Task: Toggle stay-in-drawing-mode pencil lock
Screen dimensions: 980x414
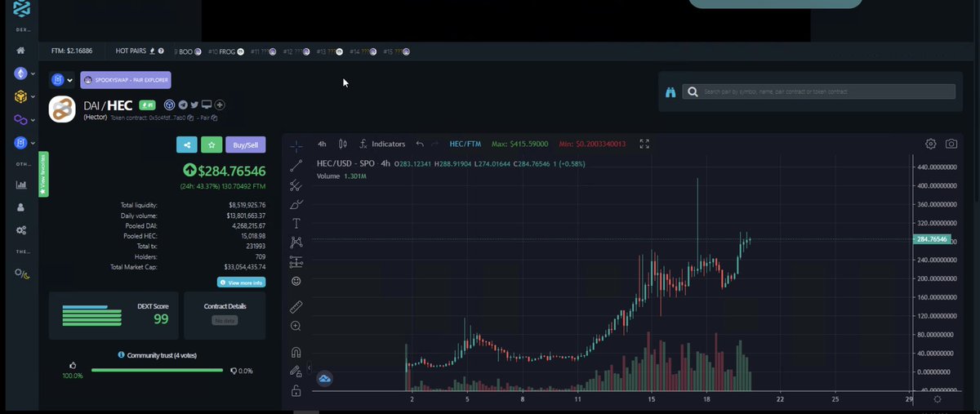Action: (296, 372)
